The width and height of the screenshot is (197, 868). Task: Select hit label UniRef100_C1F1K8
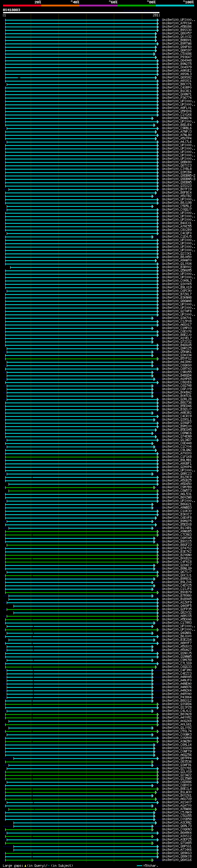[x=177, y=457]
